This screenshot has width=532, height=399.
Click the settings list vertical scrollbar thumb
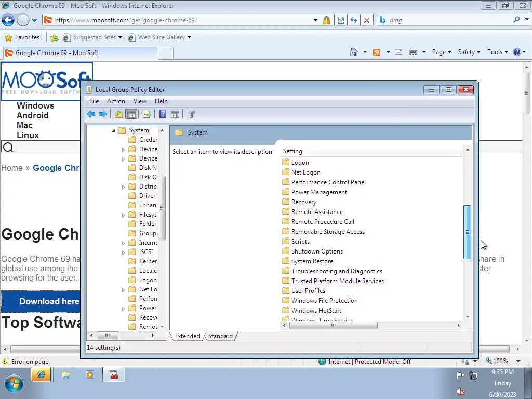click(467, 232)
